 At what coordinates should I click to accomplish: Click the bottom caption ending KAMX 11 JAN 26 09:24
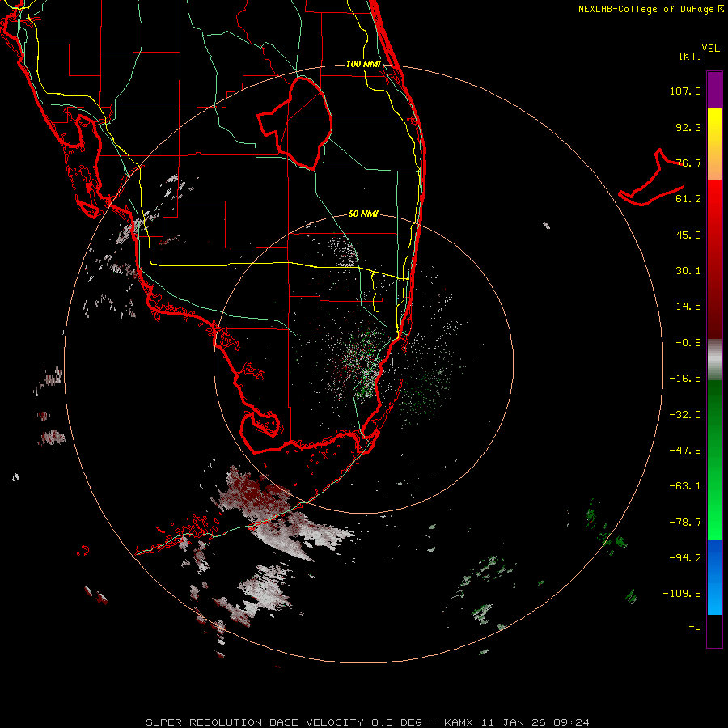[367, 722]
